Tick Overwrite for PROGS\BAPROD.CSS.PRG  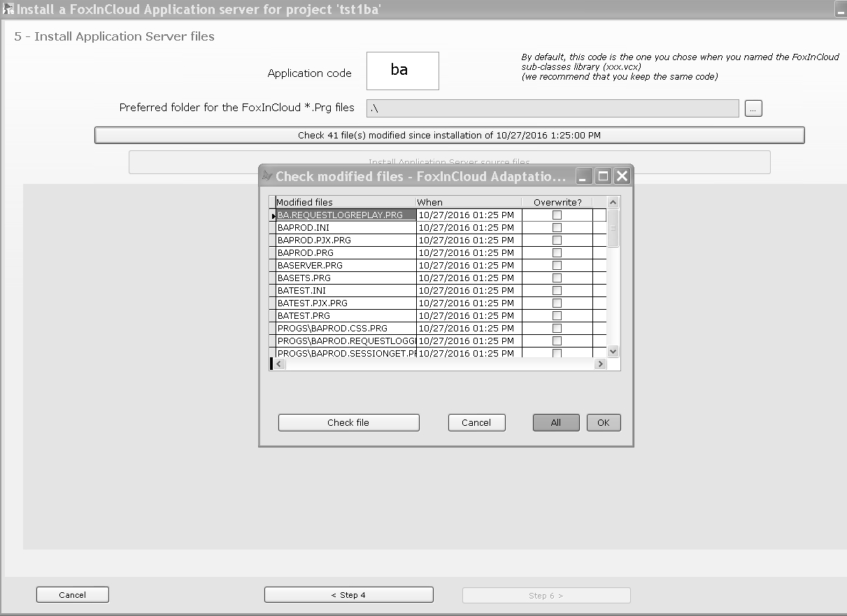(557, 329)
